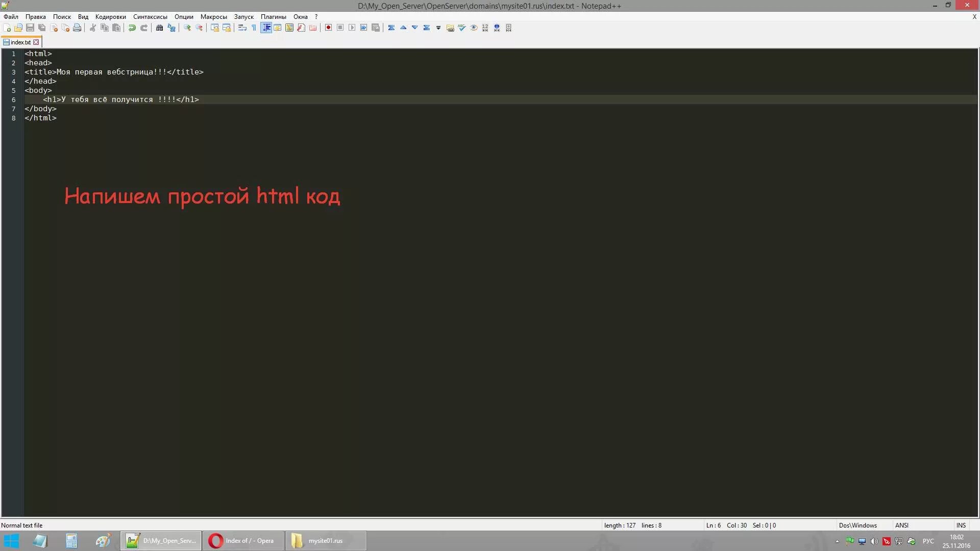Close current document using the toolbar Close icon
The height and width of the screenshot is (551, 980).
coord(54,28)
